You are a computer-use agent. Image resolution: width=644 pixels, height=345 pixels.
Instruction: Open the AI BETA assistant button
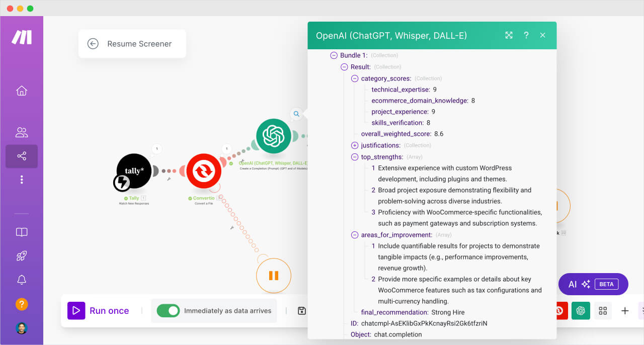point(593,284)
